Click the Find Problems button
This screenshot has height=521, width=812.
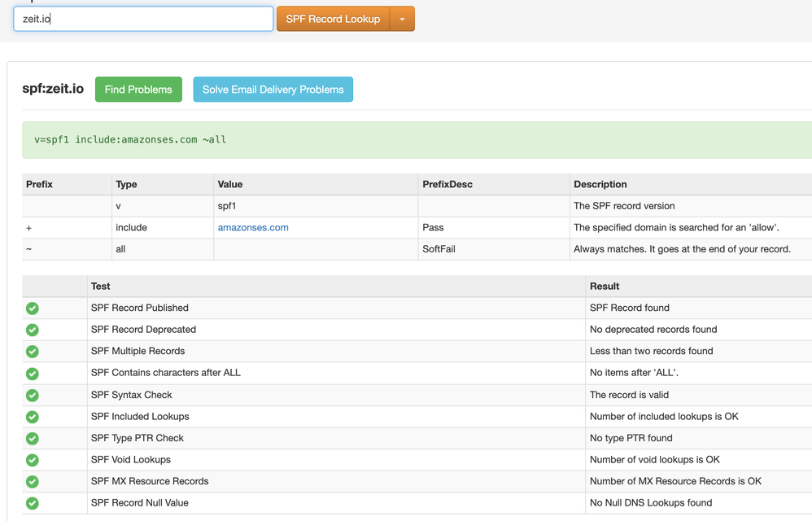pyautogui.click(x=138, y=90)
